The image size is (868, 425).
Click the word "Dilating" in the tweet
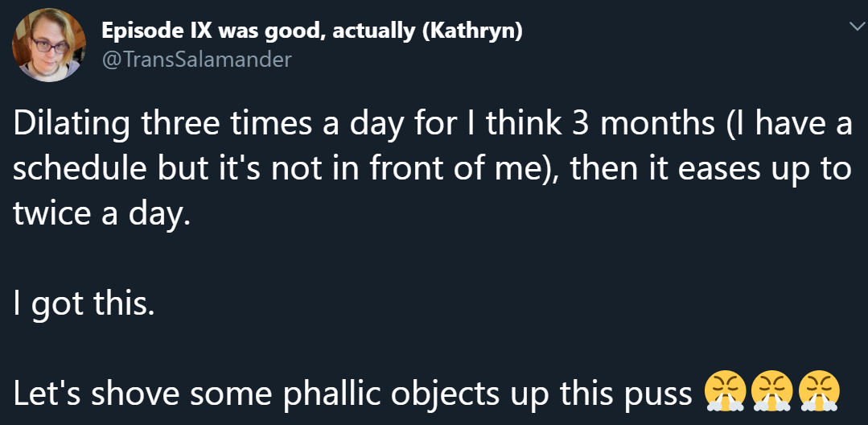click(72, 125)
